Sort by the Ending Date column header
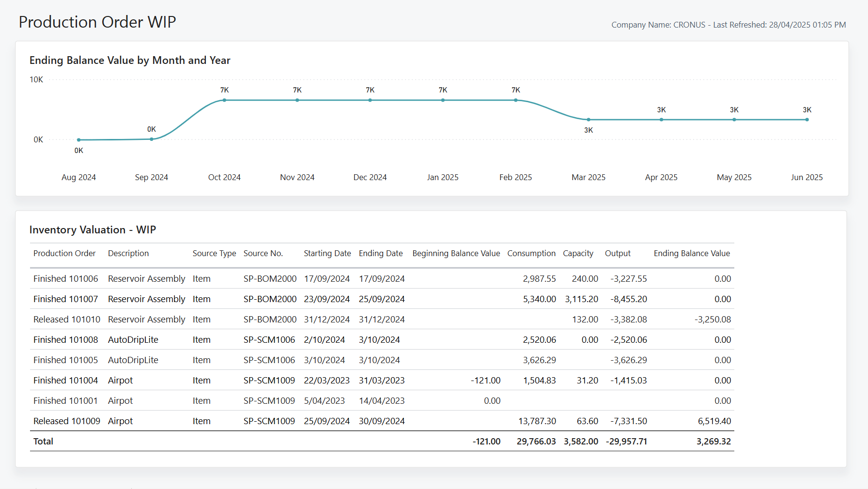Viewport: 868px width, 489px height. (x=381, y=253)
